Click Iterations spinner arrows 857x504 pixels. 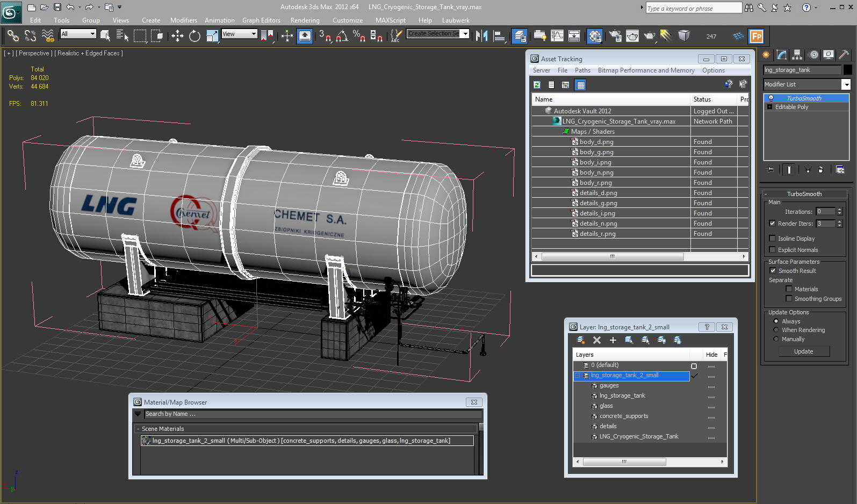point(840,212)
